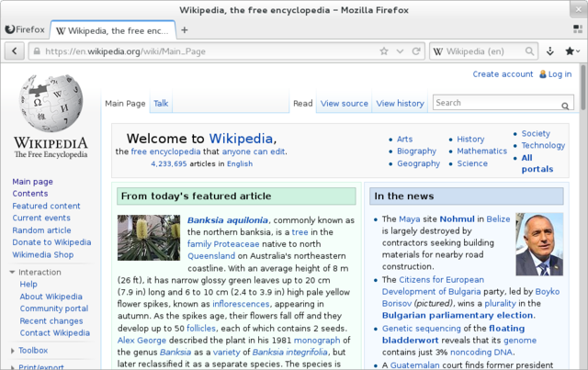Image resolution: width=588 pixels, height=370 pixels.
Task: Switch to the Talk tab
Action: click(161, 104)
